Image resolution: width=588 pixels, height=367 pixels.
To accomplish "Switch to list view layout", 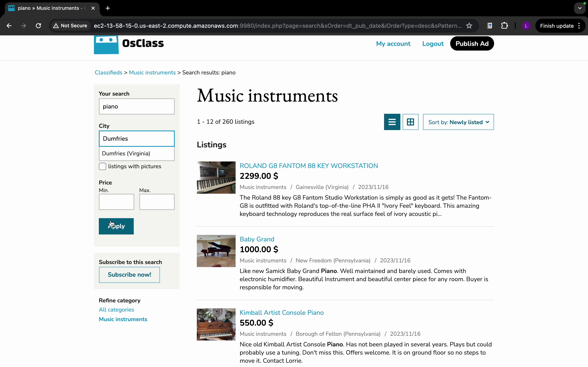I will click(392, 122).
